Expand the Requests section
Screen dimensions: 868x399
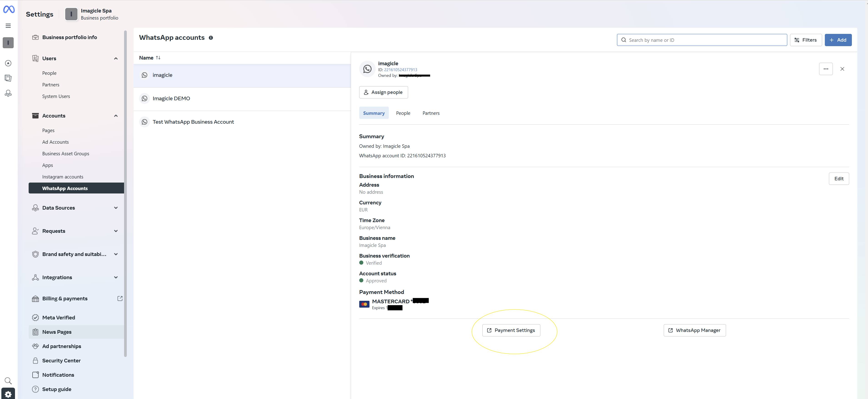116,231
